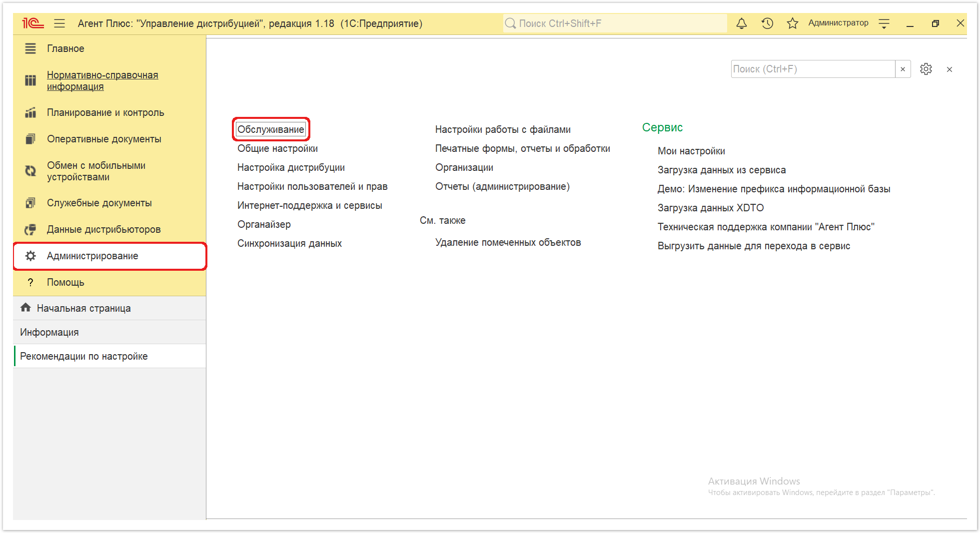Open the Обслуживание link

tap(270, 129)
